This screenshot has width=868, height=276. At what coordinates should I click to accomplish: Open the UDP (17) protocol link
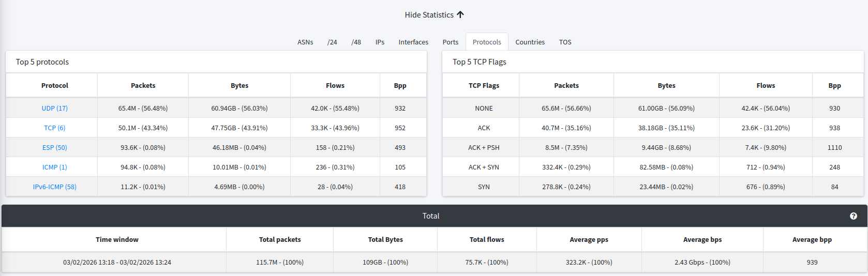[x=55, y=109]
